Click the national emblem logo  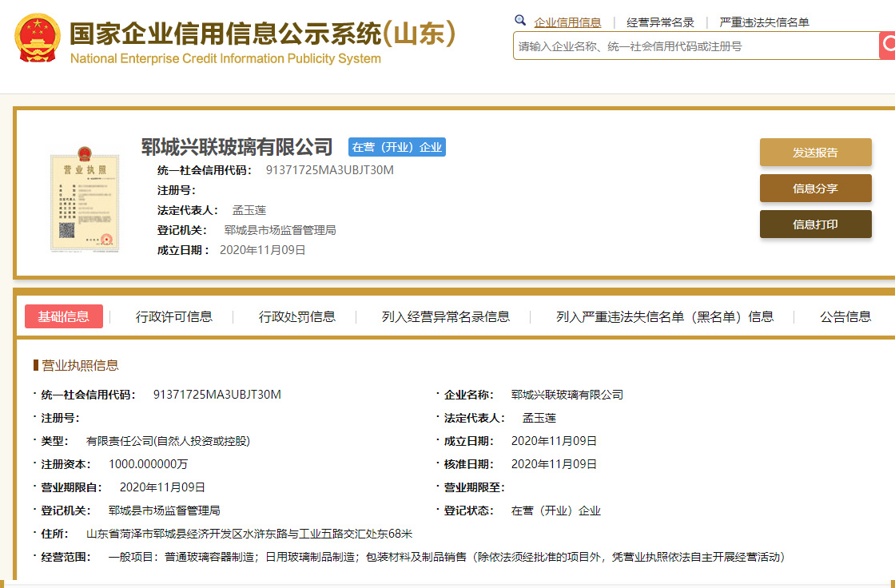pyautogui.click(x=38, y=38)
